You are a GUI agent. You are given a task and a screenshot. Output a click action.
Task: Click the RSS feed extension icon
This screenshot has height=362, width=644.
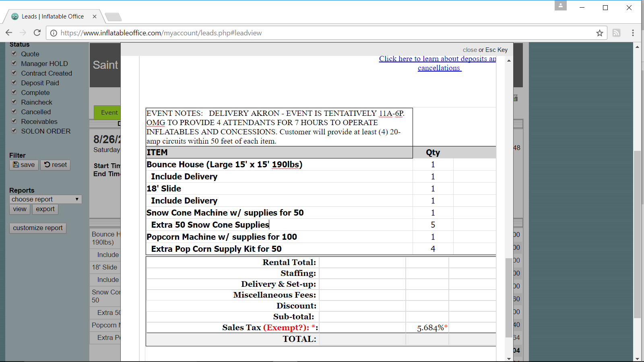[616, 33]
